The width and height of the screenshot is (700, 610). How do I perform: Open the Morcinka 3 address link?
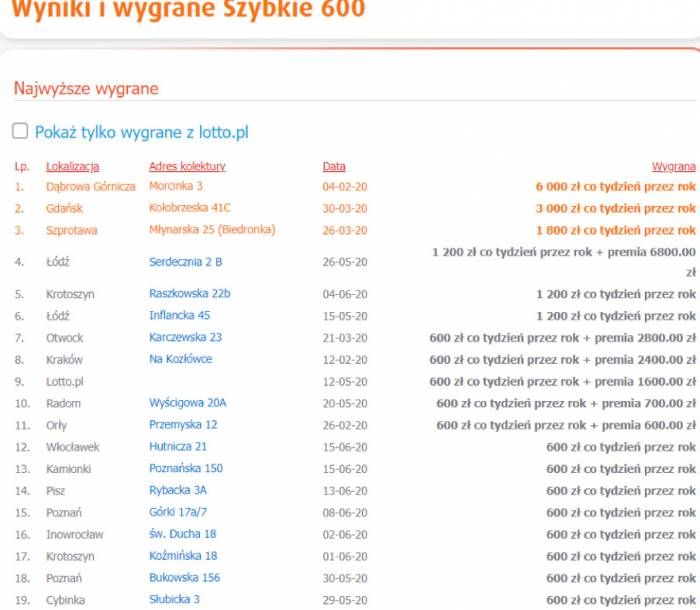tap(175, 186)
